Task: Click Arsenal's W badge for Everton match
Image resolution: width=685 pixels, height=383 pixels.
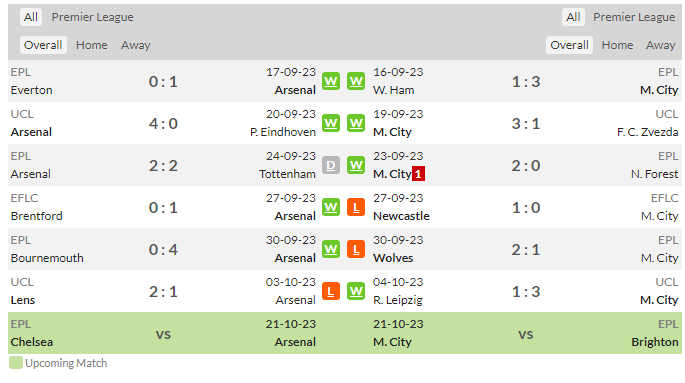Action: click(x=331, y=81)
